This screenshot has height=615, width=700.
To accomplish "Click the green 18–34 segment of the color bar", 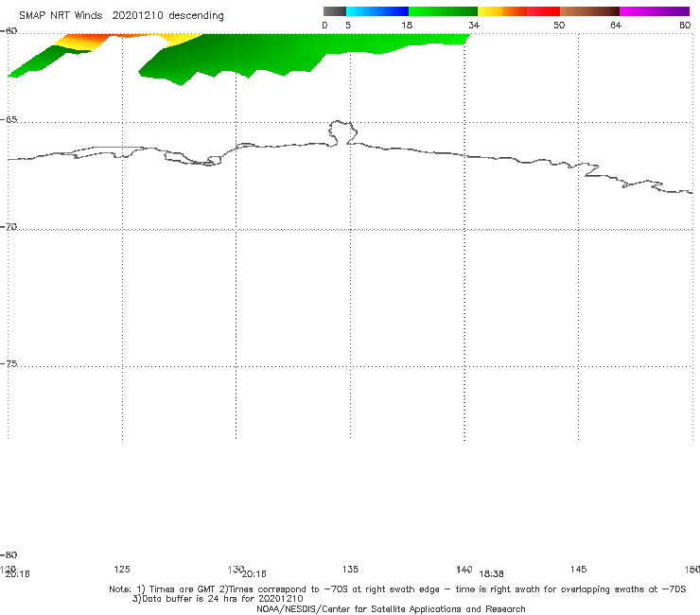I will pyautogui.click(x=443, y=11).
